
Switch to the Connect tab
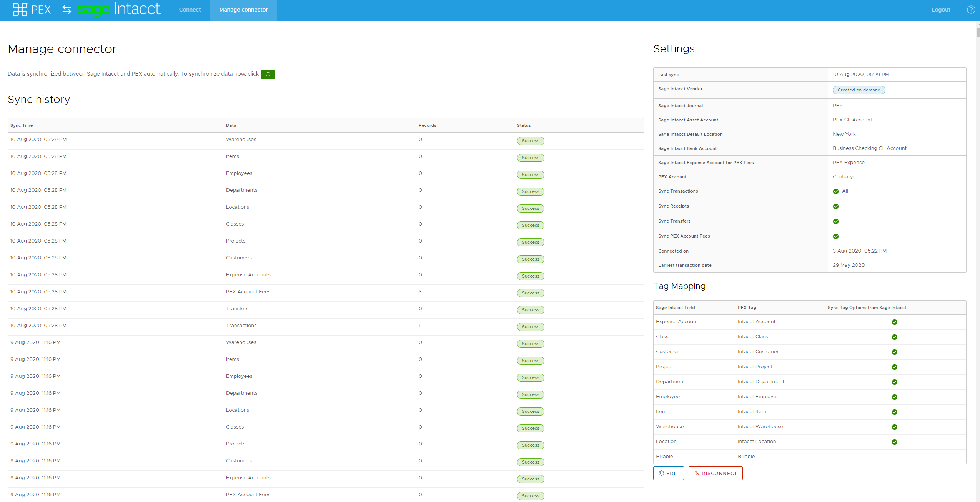[x=190, y=10]
